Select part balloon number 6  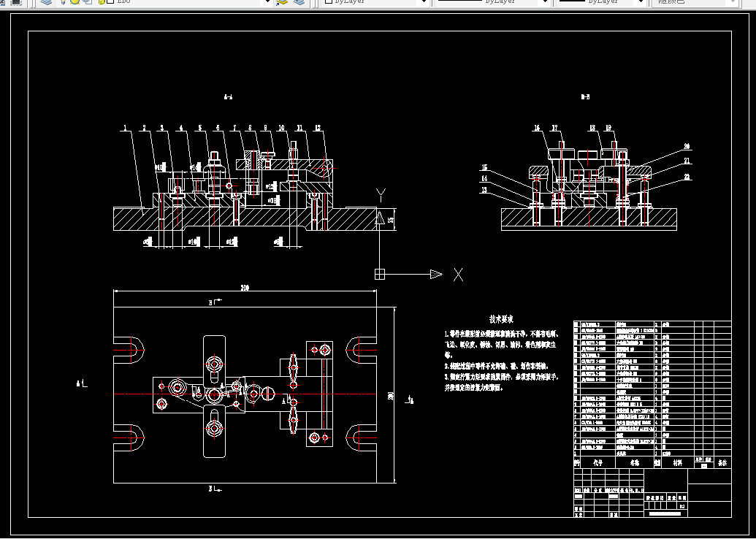[x=218, y=129]
